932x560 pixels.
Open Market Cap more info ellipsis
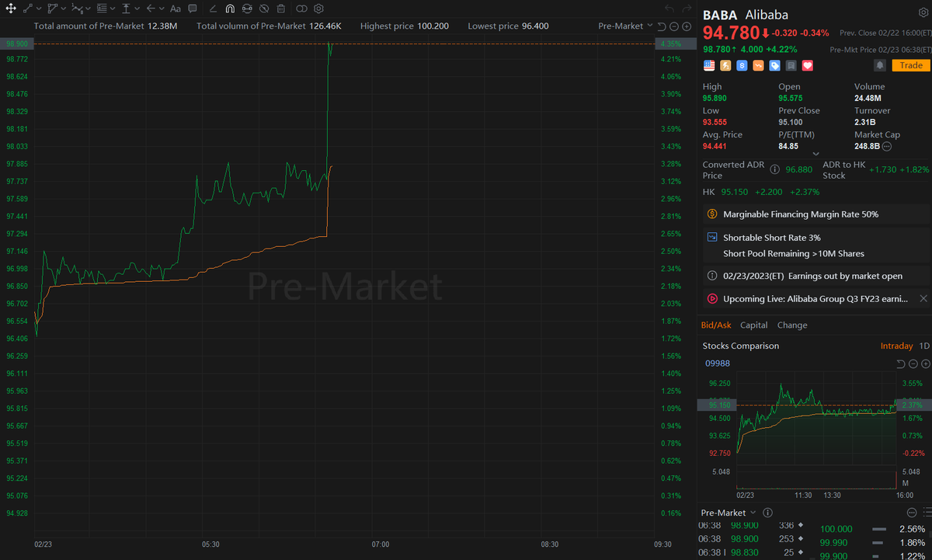pos(886,146)
